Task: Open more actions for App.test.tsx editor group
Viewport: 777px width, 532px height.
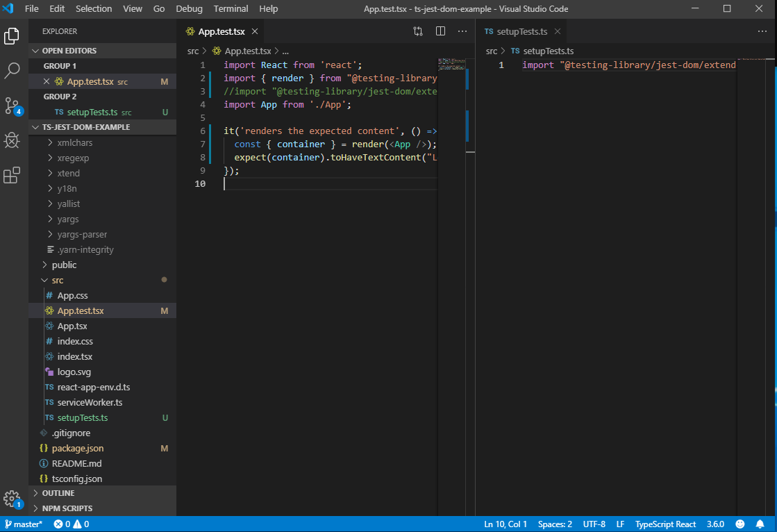Action: pos(462,31)
